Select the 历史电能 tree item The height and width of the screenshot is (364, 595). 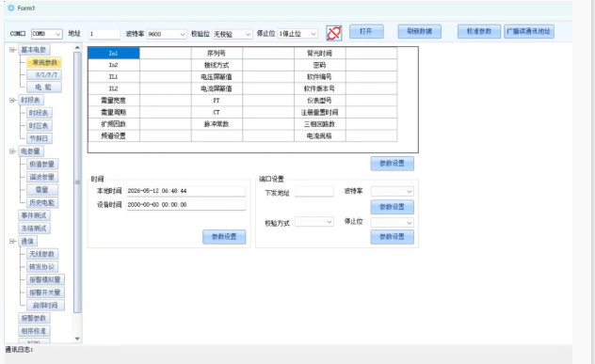(42, 203)
